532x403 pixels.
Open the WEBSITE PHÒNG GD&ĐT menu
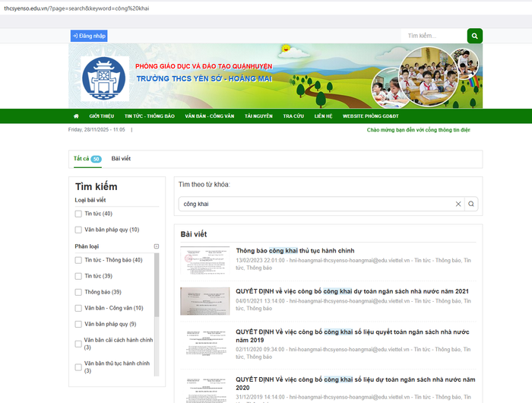pyautogui.click(x=371, y=116)
